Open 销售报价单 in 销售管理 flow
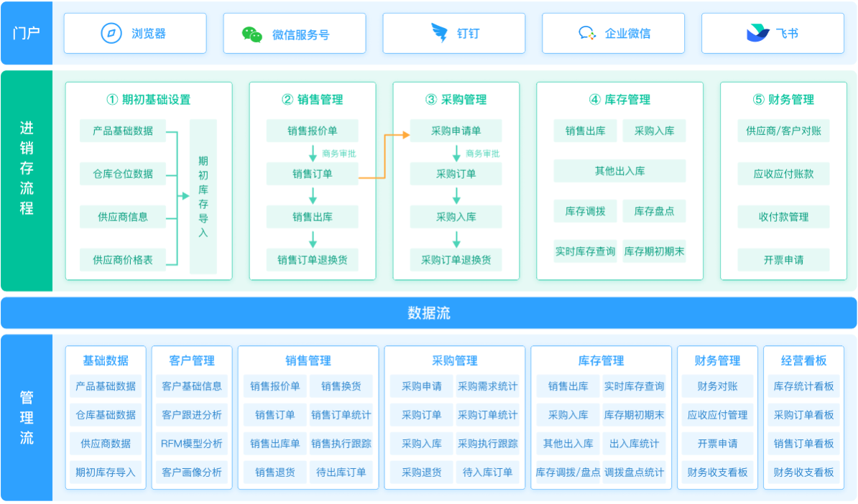 click(312, 131)
